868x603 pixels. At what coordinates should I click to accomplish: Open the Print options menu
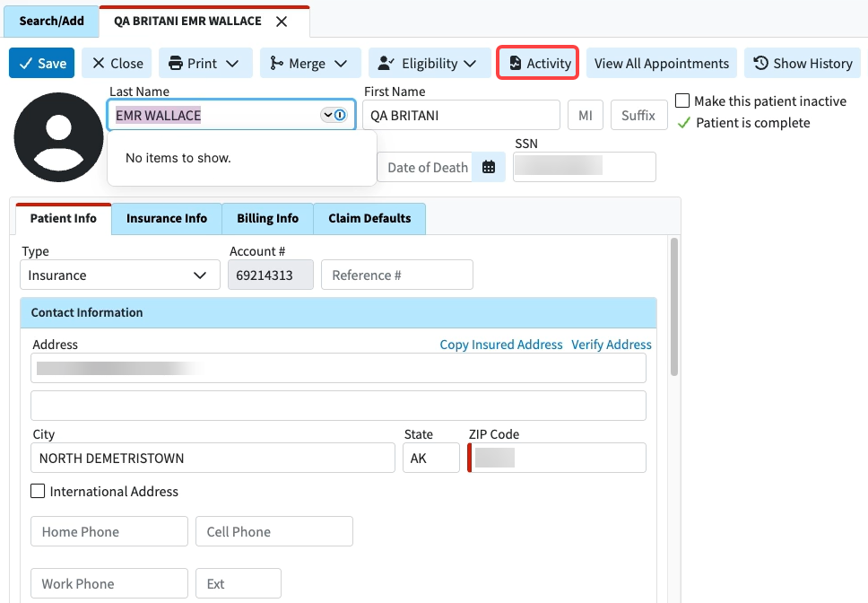point(205,63)
